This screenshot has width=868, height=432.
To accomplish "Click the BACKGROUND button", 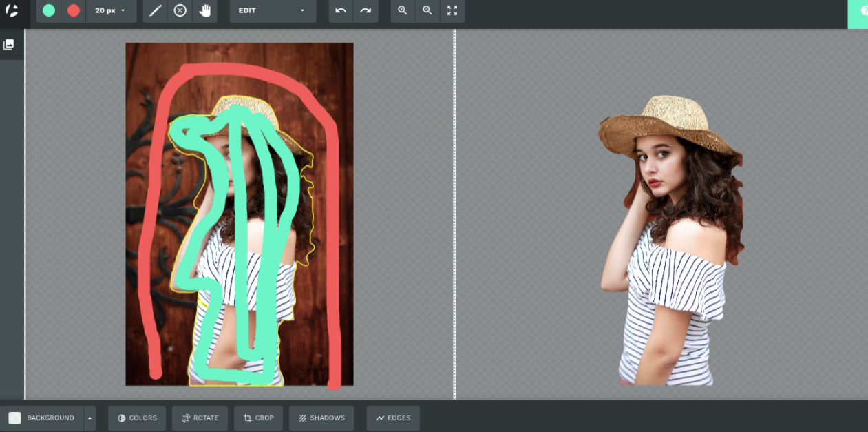I will (42, 418).
